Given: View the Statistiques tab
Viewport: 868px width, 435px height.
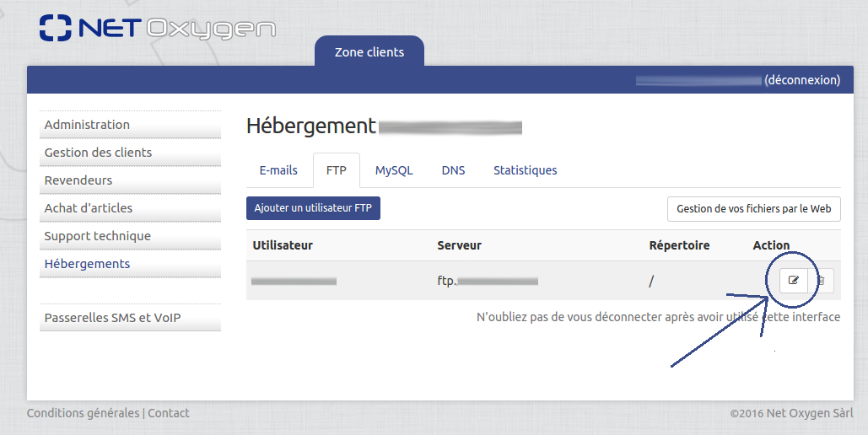Looking at the screenshot, I should click(525, 170).
